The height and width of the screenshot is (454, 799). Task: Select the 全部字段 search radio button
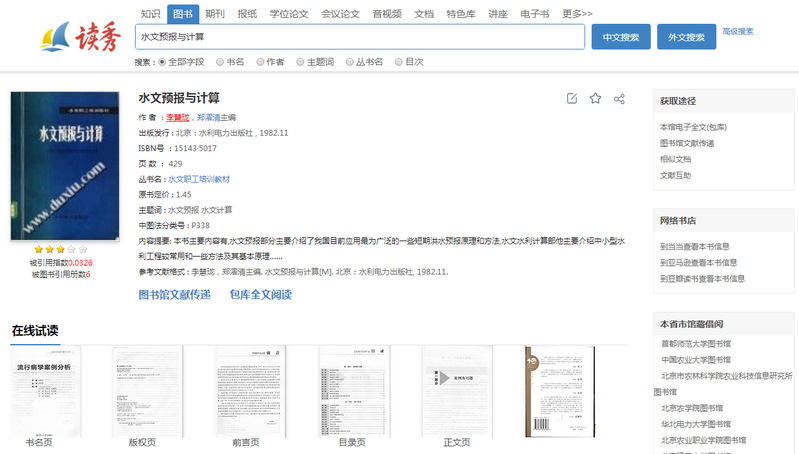(163, 62)
